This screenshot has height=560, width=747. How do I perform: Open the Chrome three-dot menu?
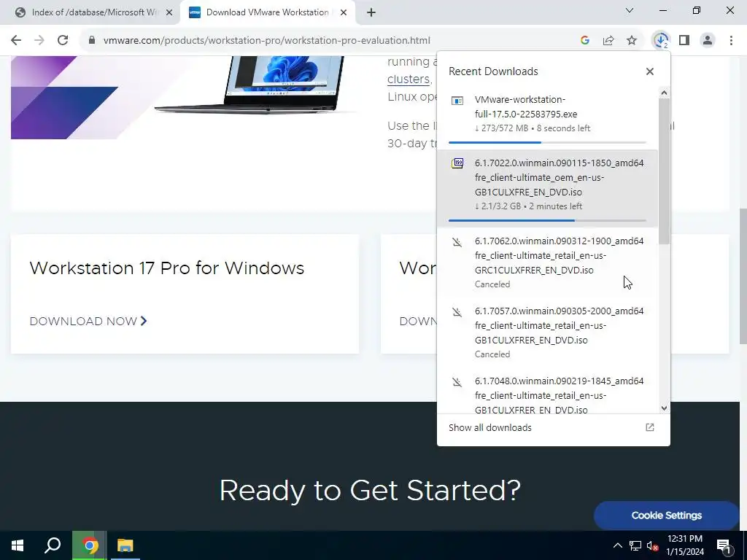[731, 41]
